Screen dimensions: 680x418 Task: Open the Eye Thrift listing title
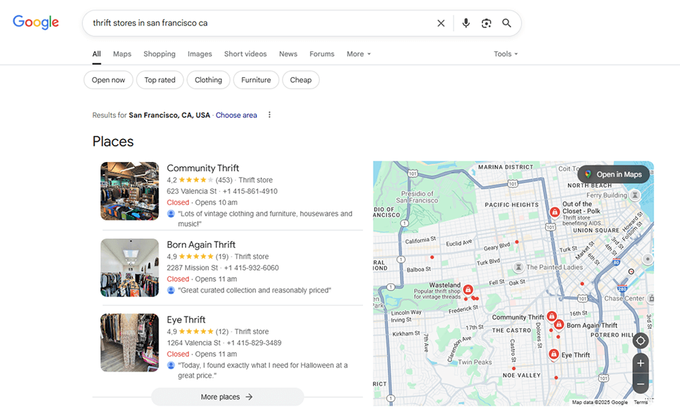[186, 320]
